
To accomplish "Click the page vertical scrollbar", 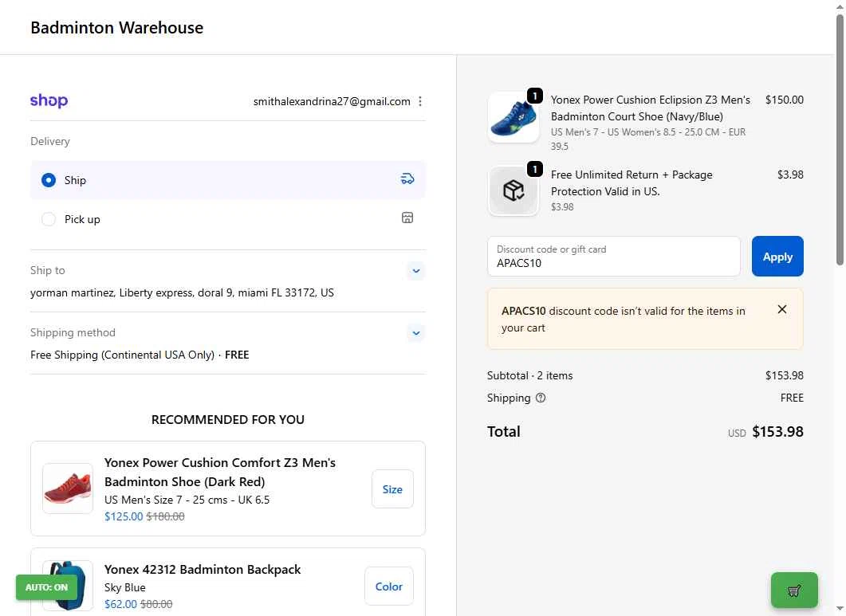I will point(840,140).
